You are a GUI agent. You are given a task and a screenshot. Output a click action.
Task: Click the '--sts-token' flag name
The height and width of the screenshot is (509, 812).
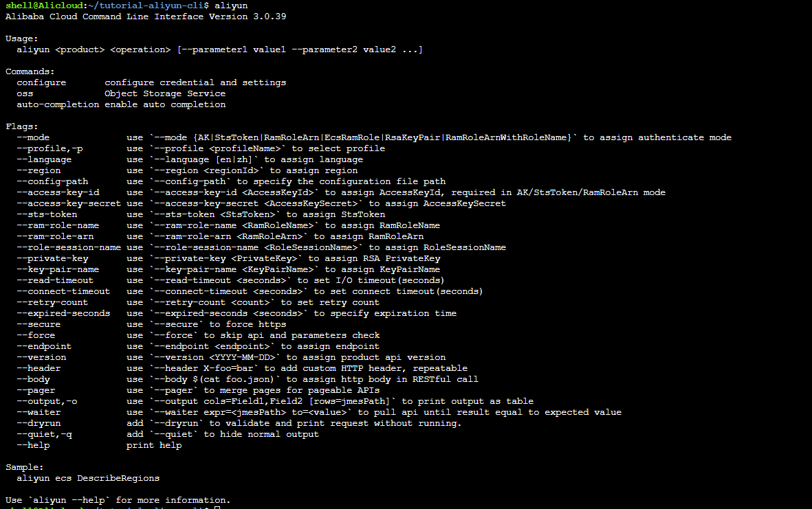pyautogui.click(x=47, y=214)
